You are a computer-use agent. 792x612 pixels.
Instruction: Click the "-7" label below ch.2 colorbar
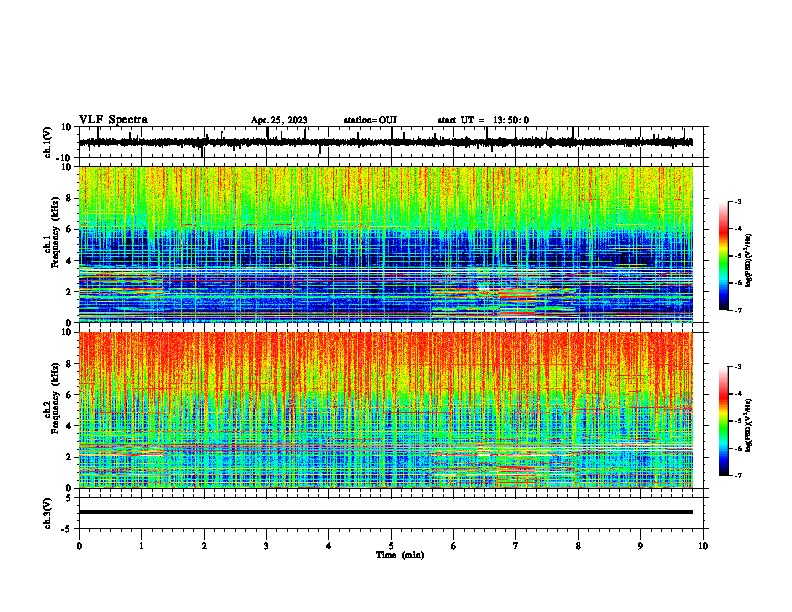point(738,475)
